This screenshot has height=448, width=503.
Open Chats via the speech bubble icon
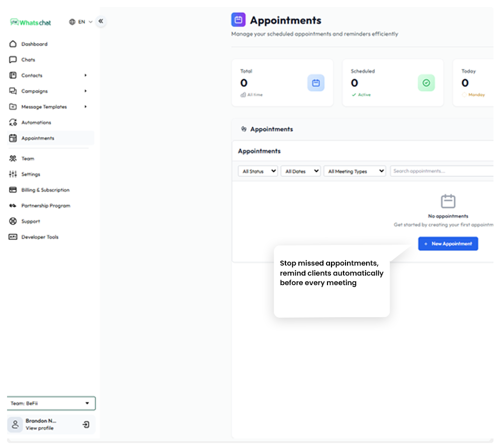tap(13, 60)
